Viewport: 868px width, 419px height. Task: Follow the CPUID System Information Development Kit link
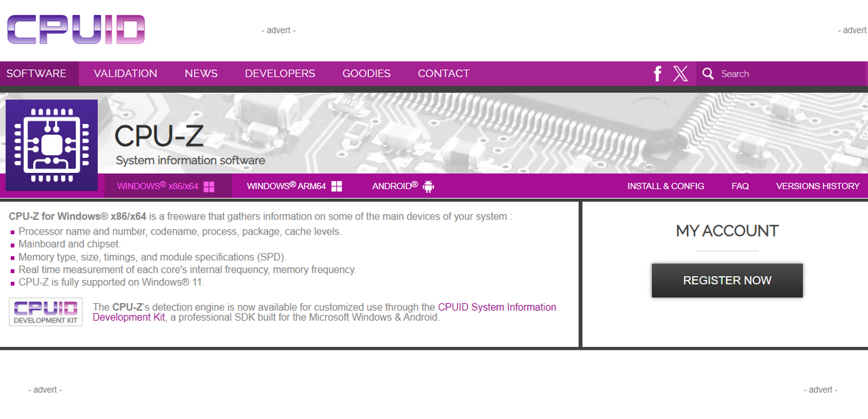pos(496,307)
